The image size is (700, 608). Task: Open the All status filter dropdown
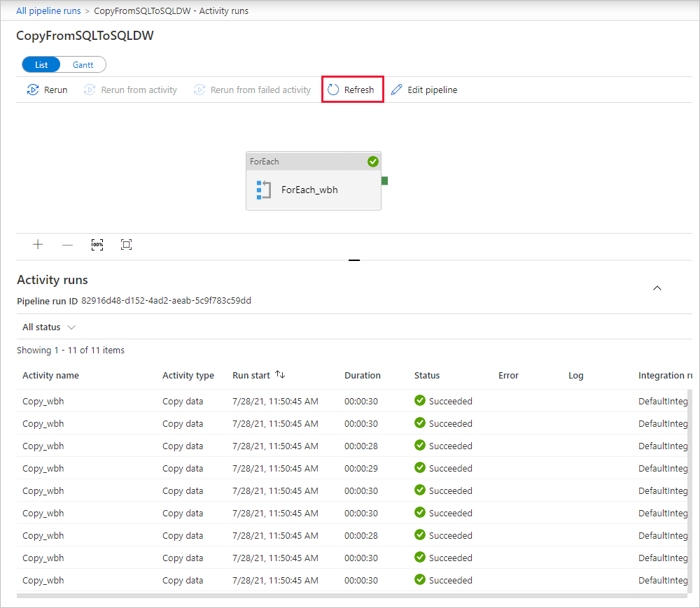point(48,327)
